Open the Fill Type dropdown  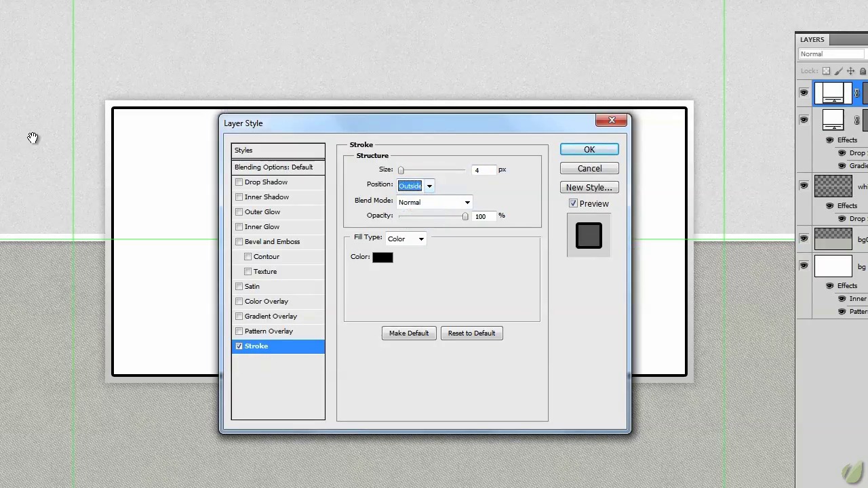pos(406,239)
